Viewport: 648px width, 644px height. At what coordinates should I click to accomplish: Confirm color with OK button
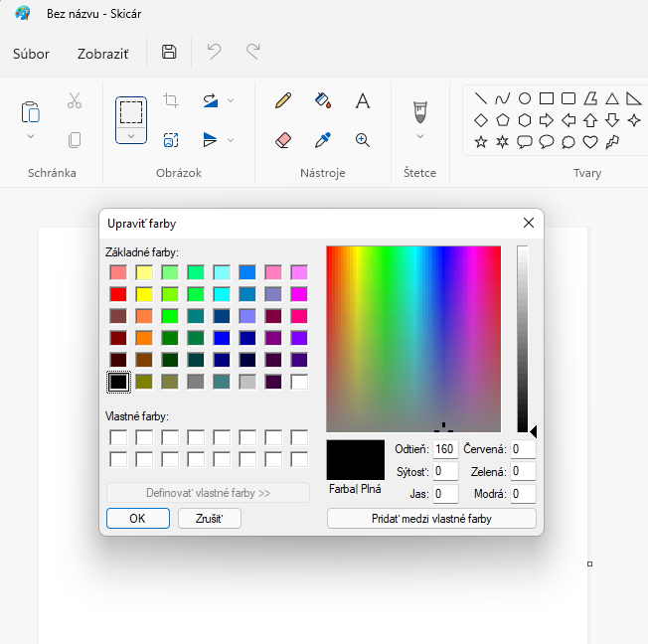click(x=137, y=518)
